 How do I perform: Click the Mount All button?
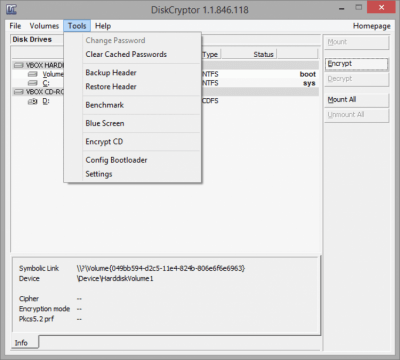pyautogui.click(x=356, y=100)
